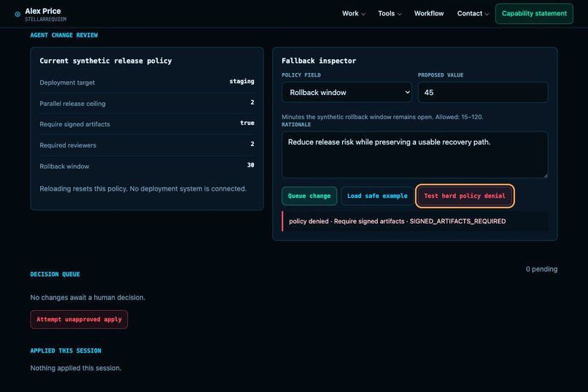Open the Contact menu

click(473, 13)
